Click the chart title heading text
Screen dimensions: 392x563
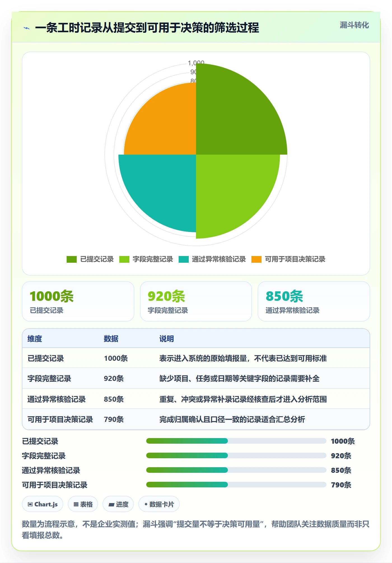[147, 28]
